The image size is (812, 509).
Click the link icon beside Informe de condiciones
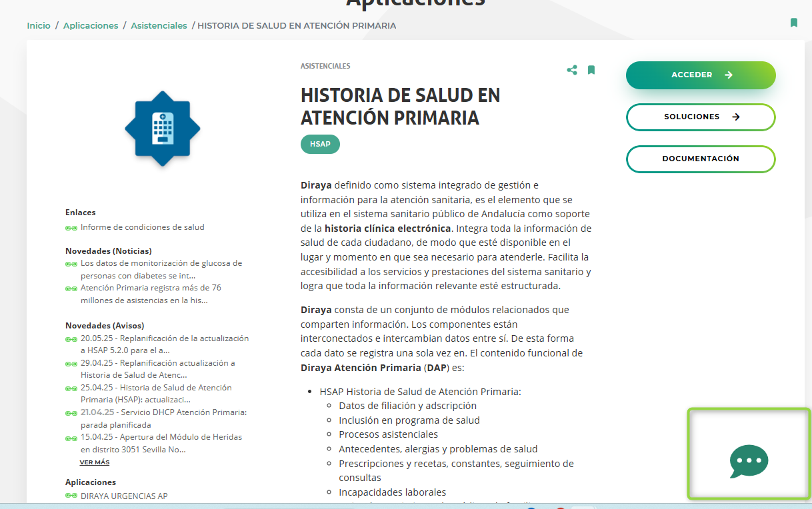click(x=71, y=228)
